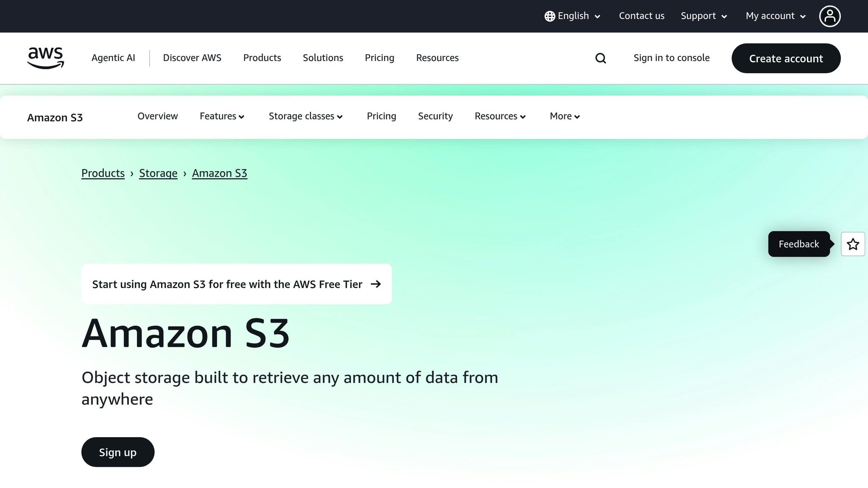
Task: Expand the Support menu
Action: click(704, 16)
